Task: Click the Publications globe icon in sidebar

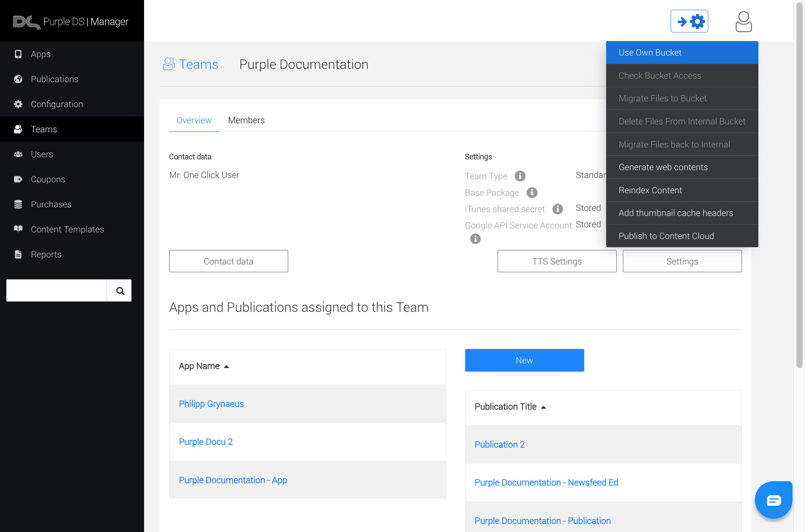Action: (x=18, y=79)
